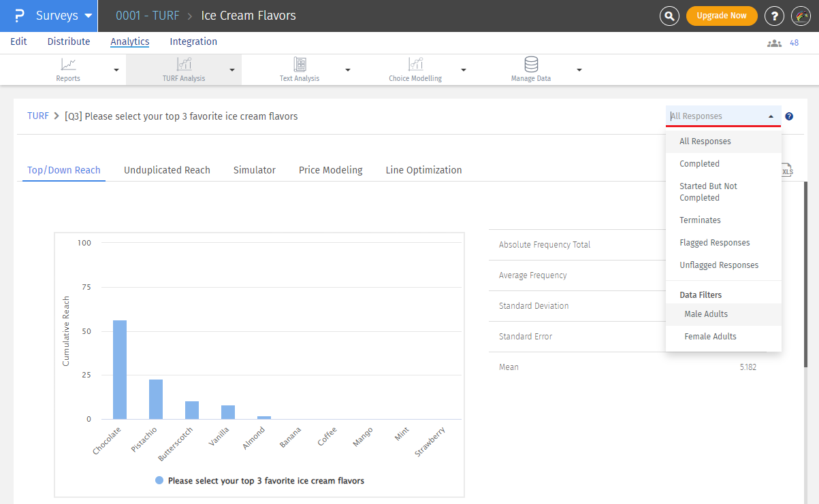The image size is (819, 504).
Task: Switch to the Unduplicated Reach tab
Action: (x=167, y=170)
